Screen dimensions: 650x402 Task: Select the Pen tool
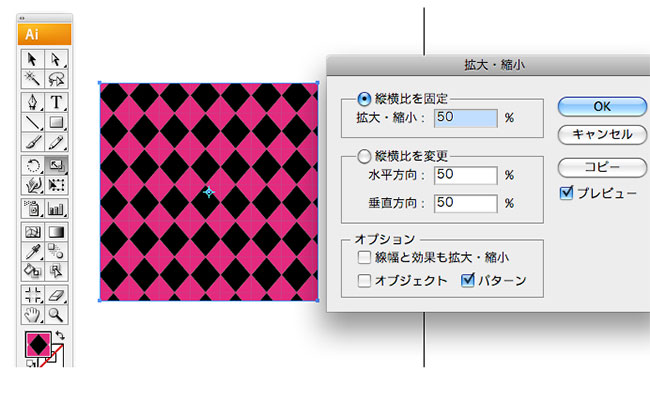pos(33,102)
